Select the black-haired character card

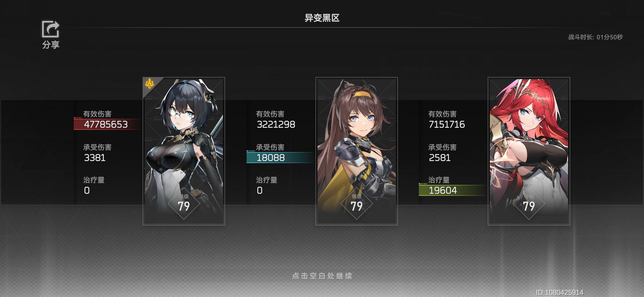(184, 151)
